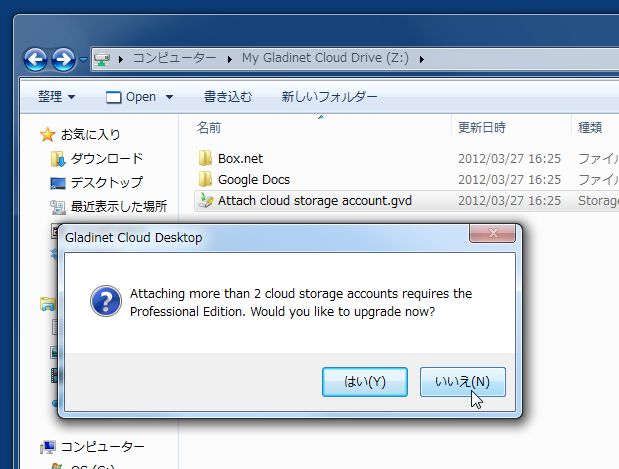
Task: Open the 整理 toolbar menu
Action: [56, 97]
